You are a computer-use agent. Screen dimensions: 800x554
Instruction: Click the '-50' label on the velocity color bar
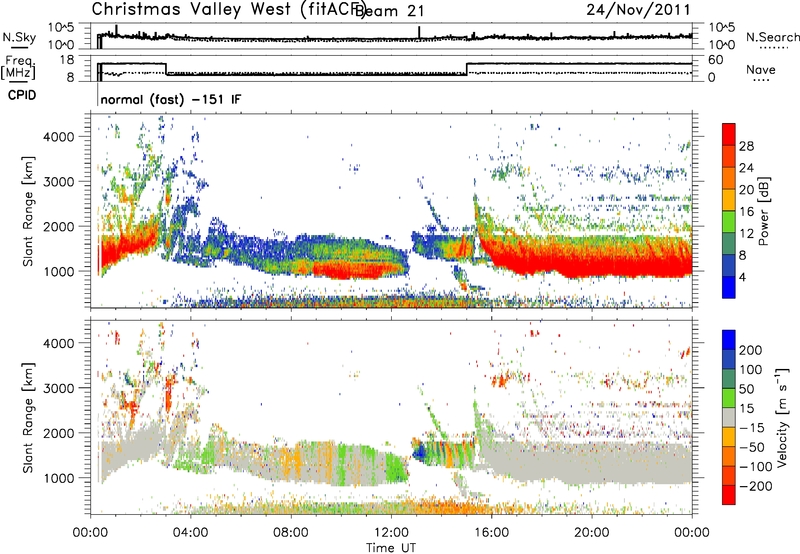752,447
